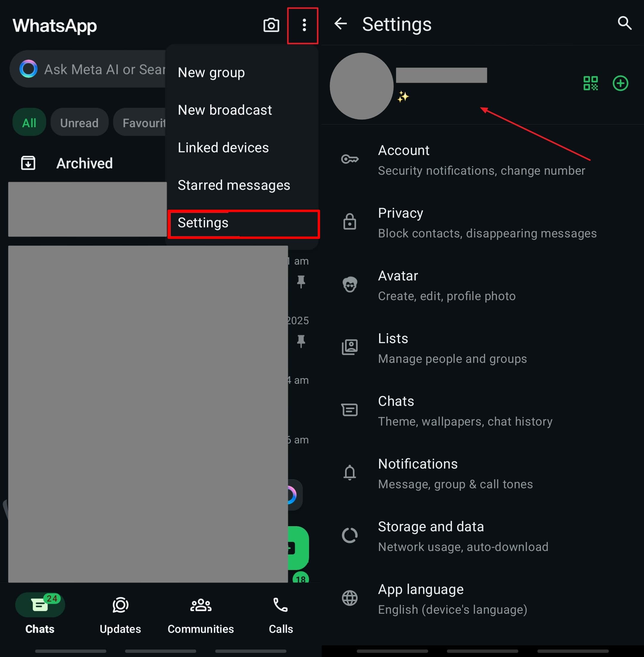Open the profile picture in Settings
Screen dimensions: 644x657
[x=361, y=86]
